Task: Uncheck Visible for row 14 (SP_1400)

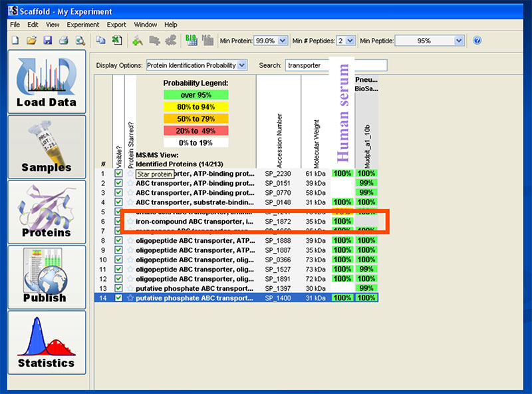Action: click(118, 298)
